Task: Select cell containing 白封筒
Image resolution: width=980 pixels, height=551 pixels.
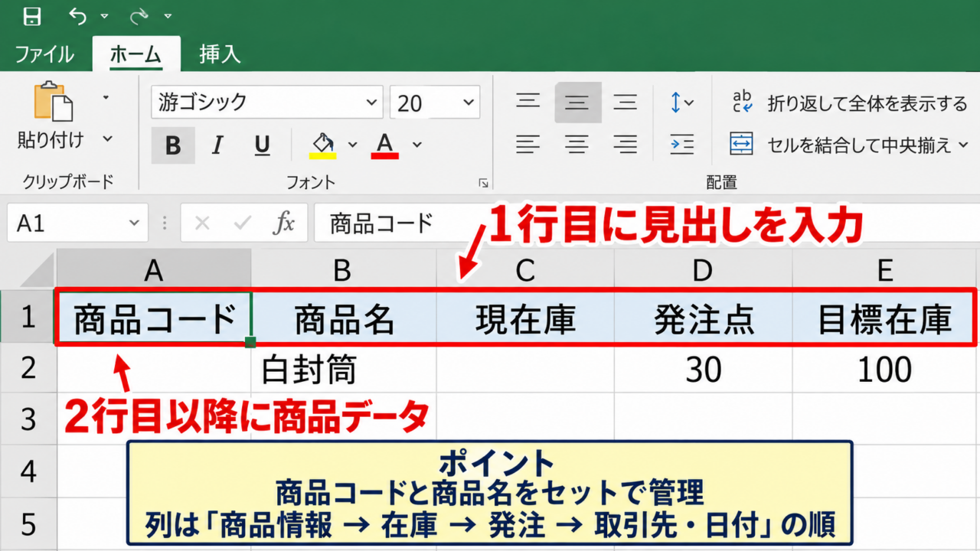Action: point(343,369)
